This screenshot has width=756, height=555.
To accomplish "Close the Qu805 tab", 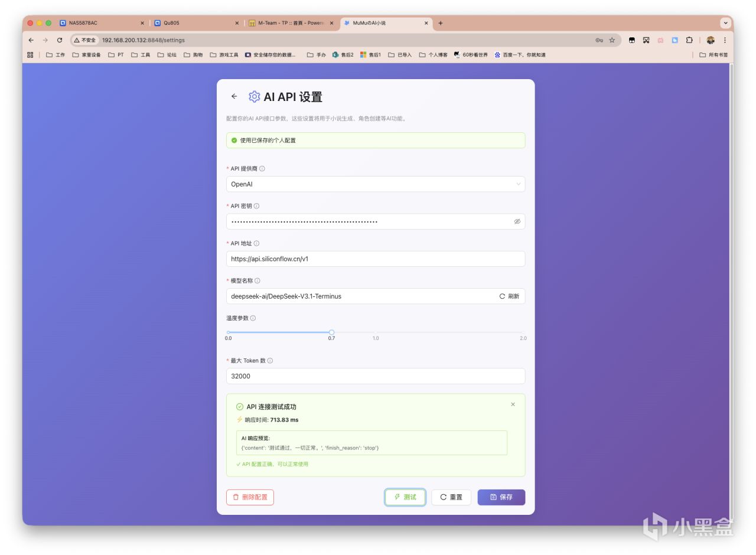I will point(237,23).
